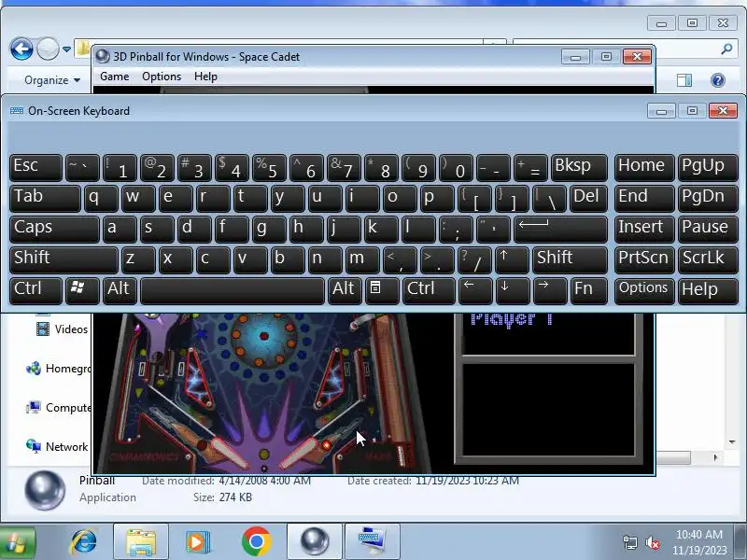Go back using Explorer's back arrow
The height and width of the screenshot is (560, 747).
point(21,49)
